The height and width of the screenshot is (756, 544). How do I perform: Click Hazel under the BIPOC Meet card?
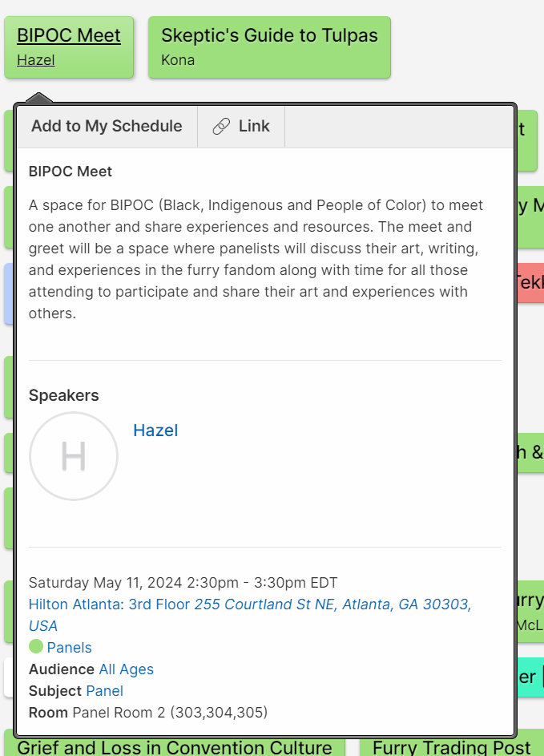click(x=36, y=60)
